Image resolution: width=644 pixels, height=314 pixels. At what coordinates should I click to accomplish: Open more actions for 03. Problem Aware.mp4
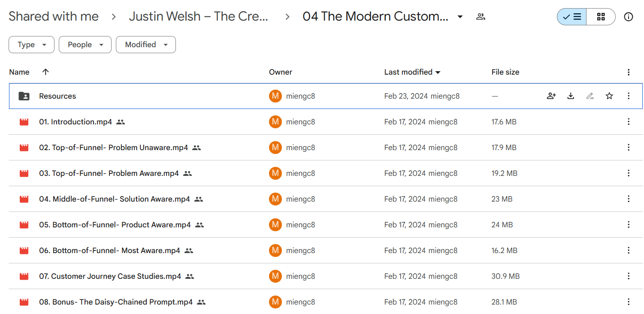[x=629, y=173]
